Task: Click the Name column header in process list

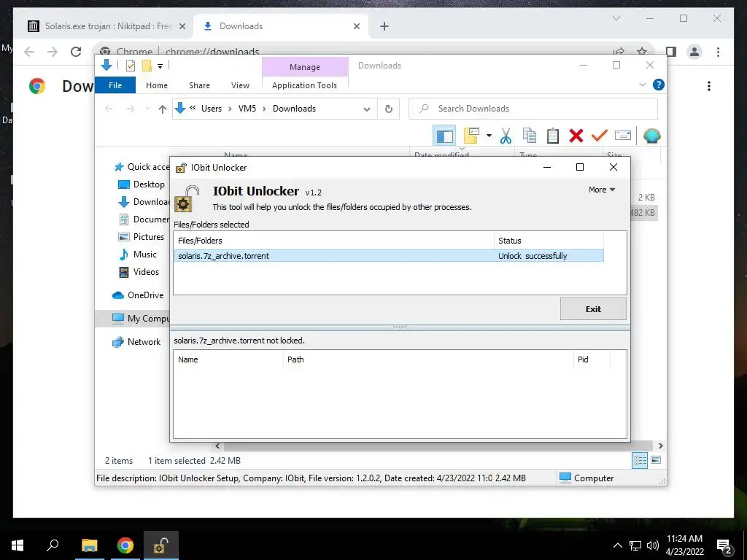Action: (x=228, y=359)
